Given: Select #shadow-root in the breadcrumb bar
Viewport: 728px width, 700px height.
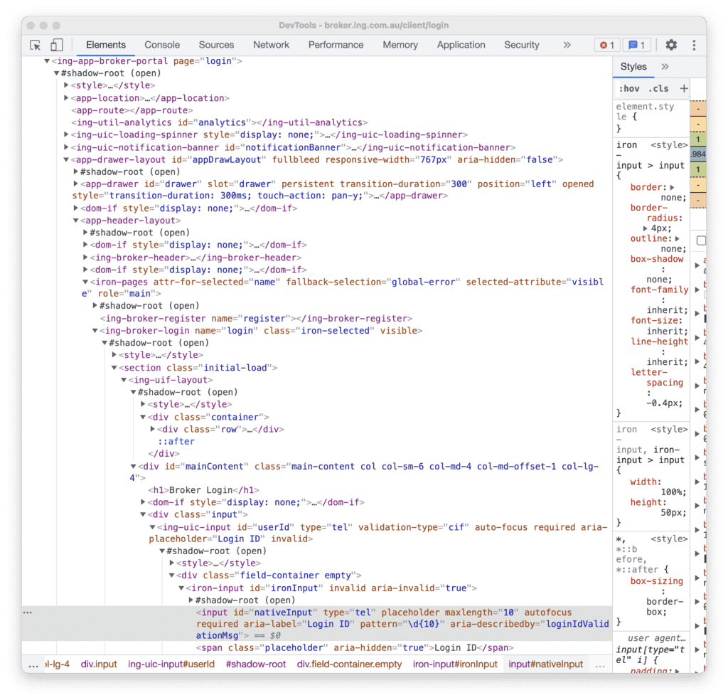Looking at the screenshot, I should pos(256,664).
